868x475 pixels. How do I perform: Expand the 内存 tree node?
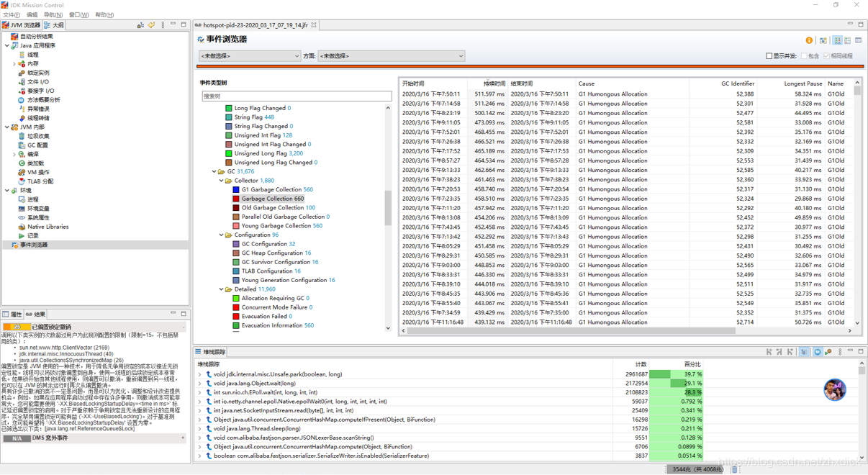(x=14, y=64)
